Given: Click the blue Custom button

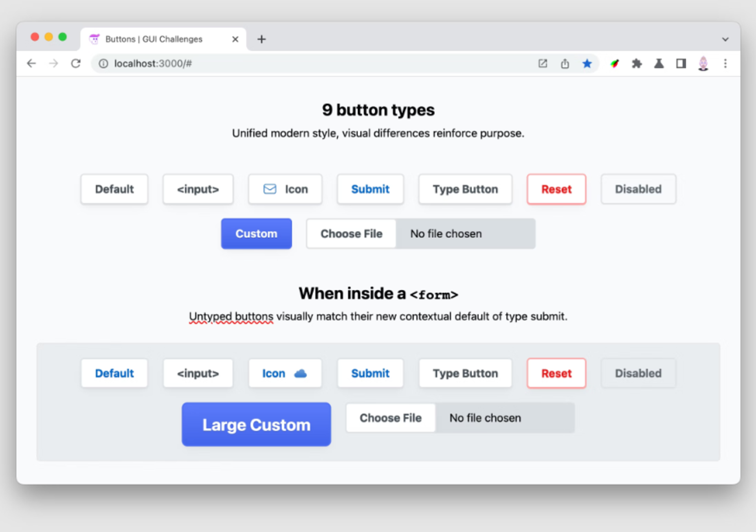Looking at the screenshot, I should pyautogui.click(x=256, y=234).
